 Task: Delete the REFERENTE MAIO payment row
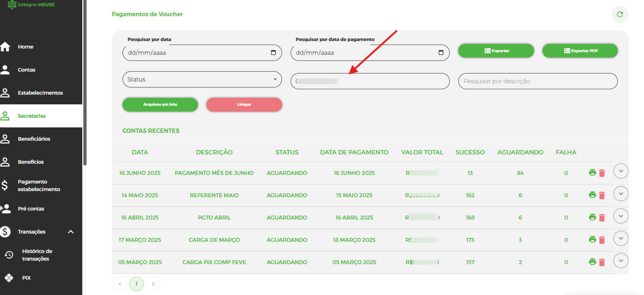[x=602, y=195]
